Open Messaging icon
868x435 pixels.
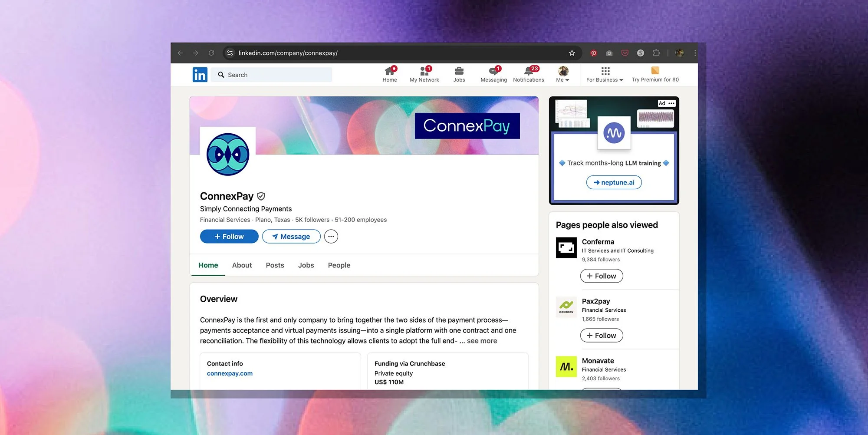tap(494, 71)
